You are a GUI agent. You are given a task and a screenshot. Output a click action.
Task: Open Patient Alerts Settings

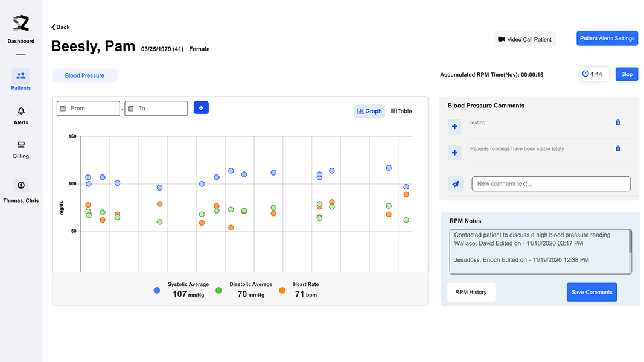[607, 39]
